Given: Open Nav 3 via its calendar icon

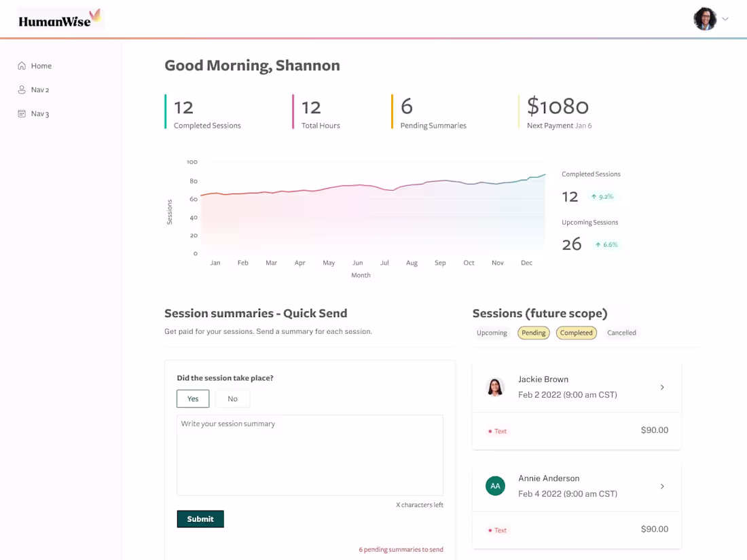Looking at the screenshot, I should (22, 113).
